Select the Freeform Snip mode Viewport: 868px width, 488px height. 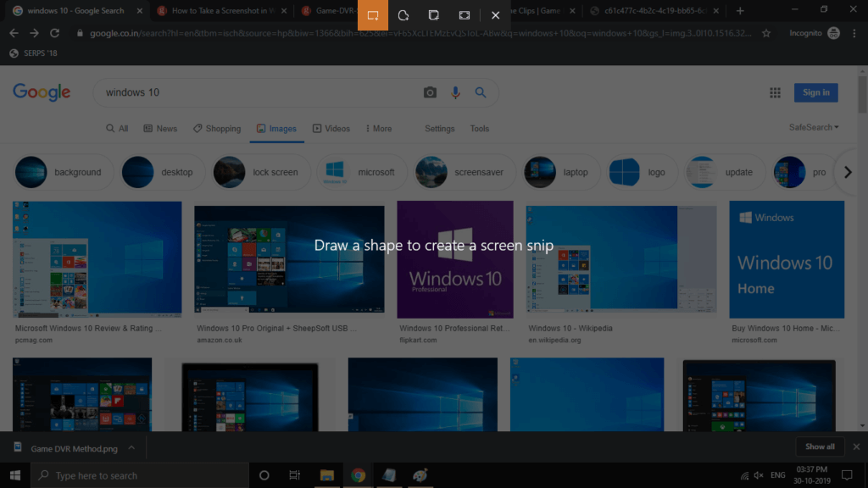click(403, 15)
